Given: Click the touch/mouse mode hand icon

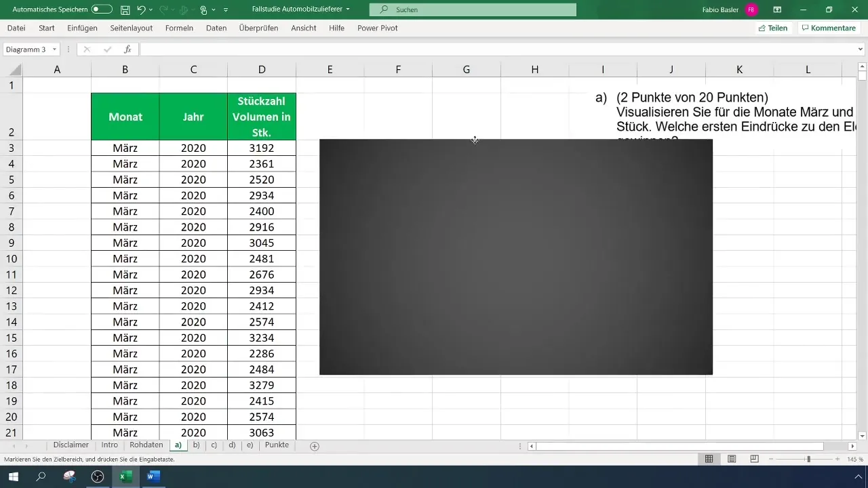Looking at the screenshot, I should 203,10.
